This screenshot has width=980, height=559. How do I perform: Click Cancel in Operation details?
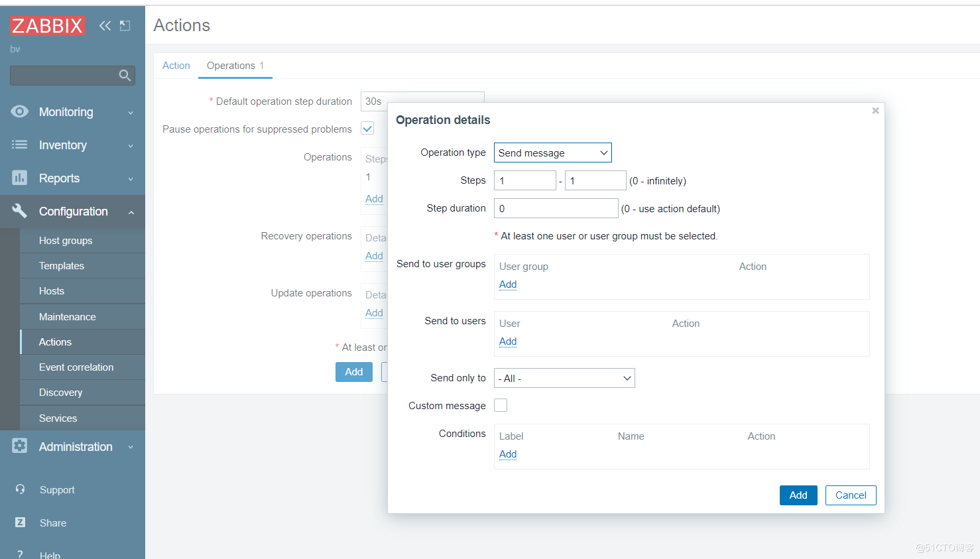tap(851, 495)
